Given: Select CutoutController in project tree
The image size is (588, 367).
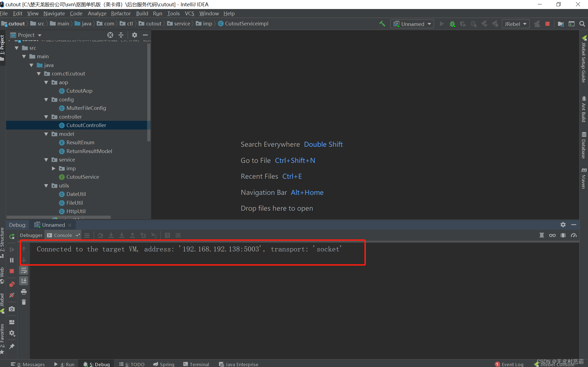Looking at the screenshot, I should click(86, 125).
